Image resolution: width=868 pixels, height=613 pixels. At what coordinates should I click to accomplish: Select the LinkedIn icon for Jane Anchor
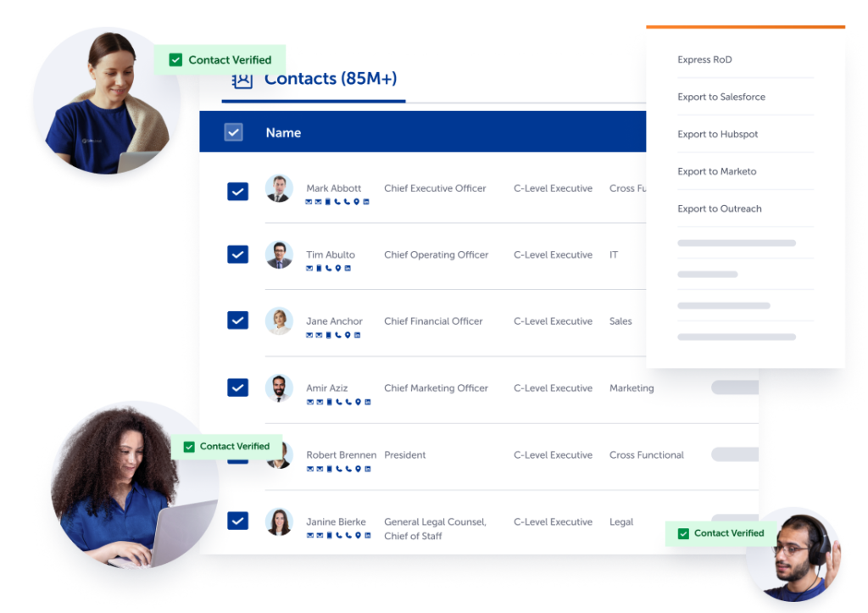pyautogui.click(x=357, y=335)
